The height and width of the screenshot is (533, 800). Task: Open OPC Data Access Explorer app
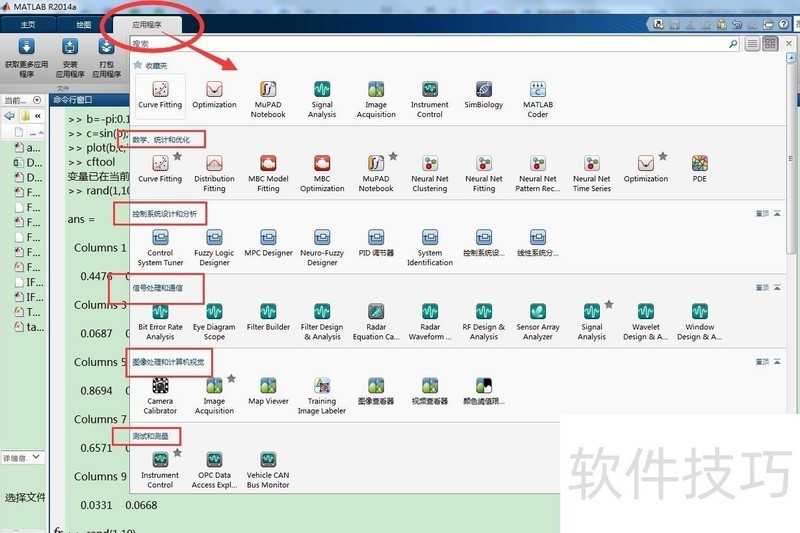[x=214, y=470]
